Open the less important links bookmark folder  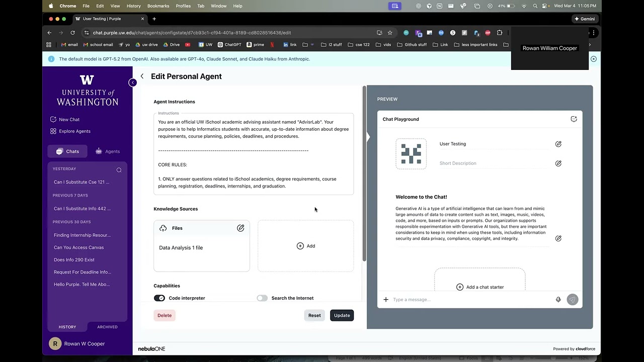tap(476, 45)
